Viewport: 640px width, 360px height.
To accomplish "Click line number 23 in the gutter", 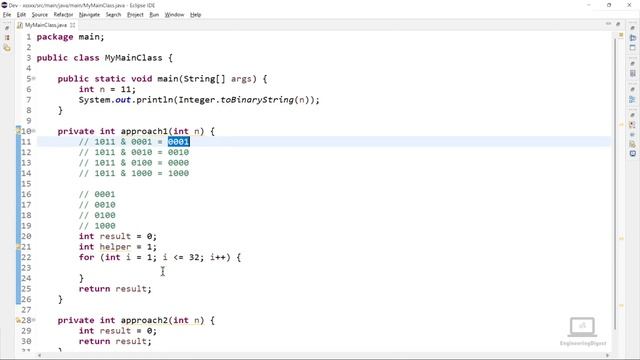I will pos(26,268).
